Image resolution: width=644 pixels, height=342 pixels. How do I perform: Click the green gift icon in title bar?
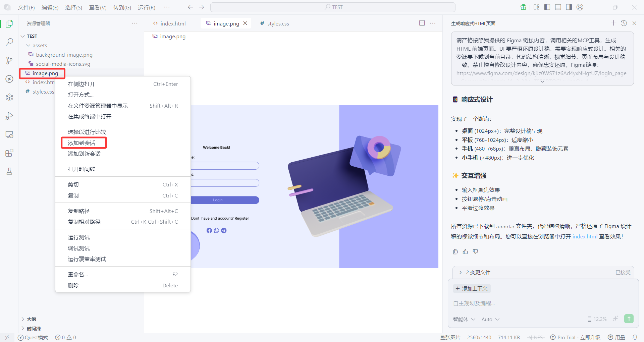click(523, 7)
